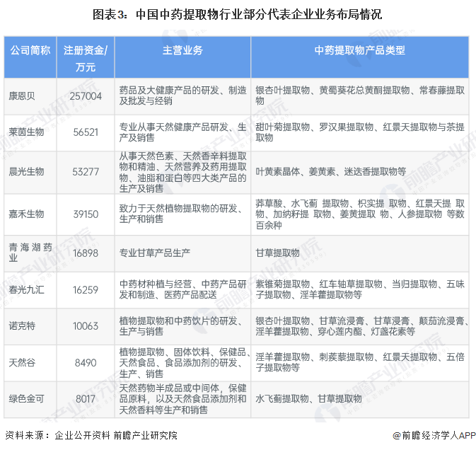Click the 紫锥菊提取物、红车轴草提取物 product cell
This screenshot has width=476, height=450.
[x=360, y=289]
